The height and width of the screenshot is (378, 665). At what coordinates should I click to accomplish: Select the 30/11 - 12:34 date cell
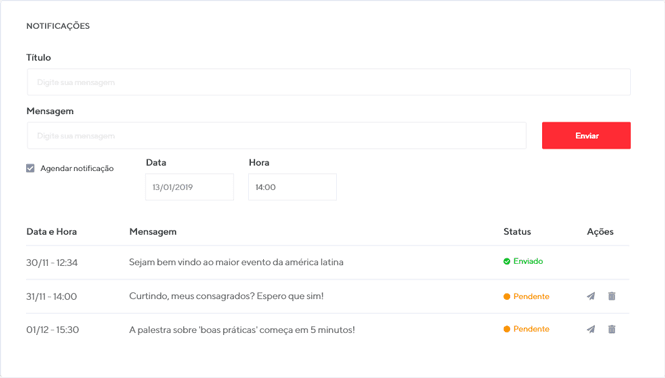point(52,263)
